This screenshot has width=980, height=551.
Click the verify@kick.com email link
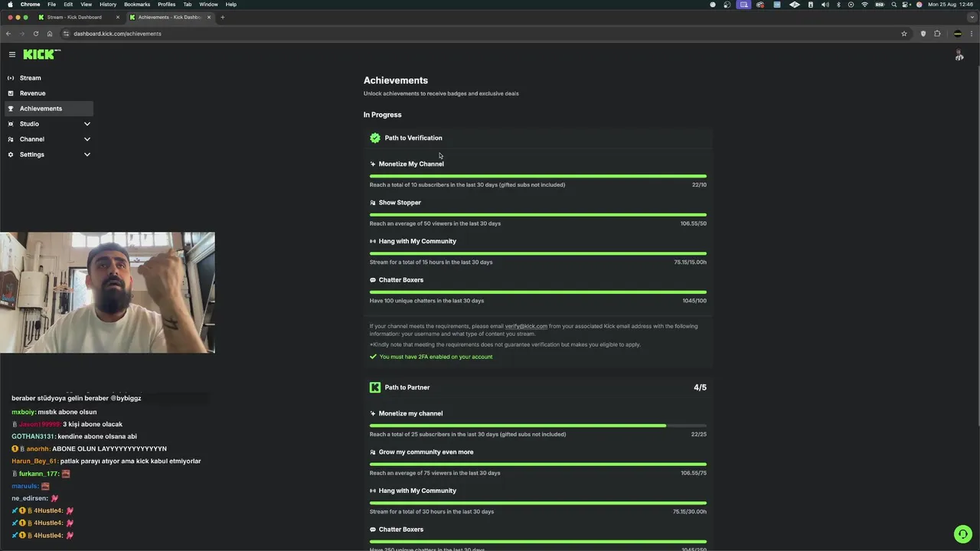tap(526, 326)
